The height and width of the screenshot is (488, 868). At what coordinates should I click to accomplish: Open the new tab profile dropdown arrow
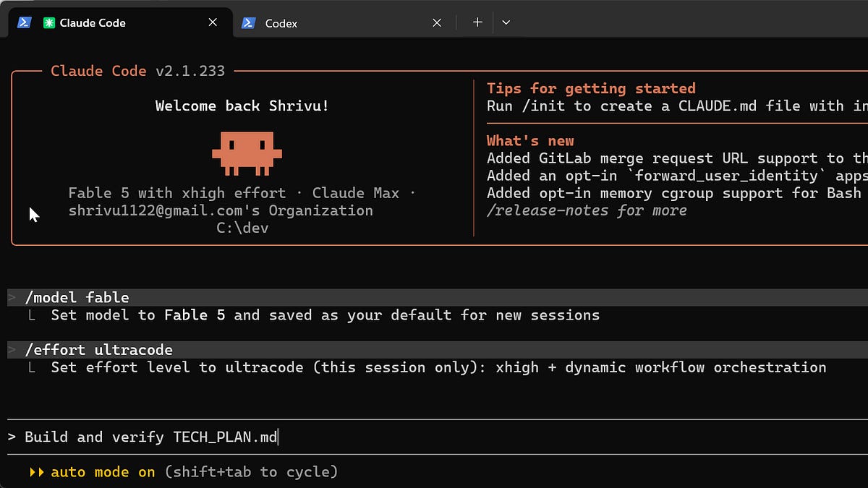pos(506,22)
